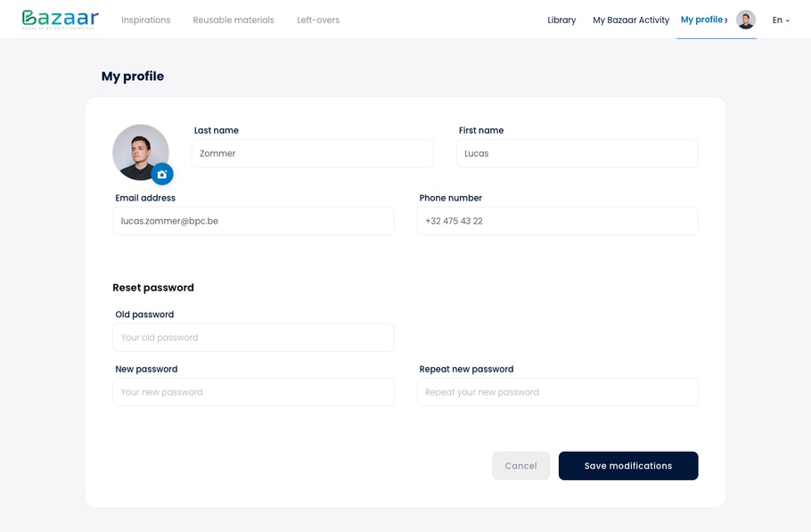Click the Old password input
This screenshot has width=811, height=532.
(x=253, y=338)
